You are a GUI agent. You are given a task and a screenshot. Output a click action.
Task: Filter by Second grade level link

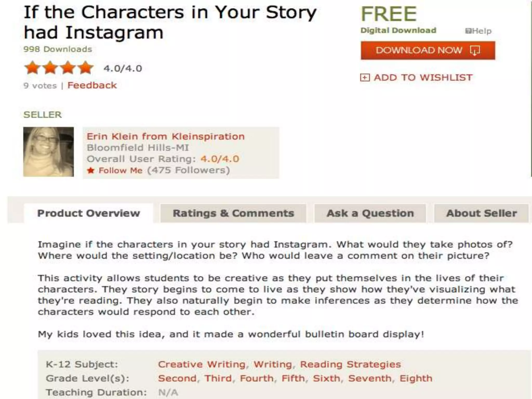[177, 378]
